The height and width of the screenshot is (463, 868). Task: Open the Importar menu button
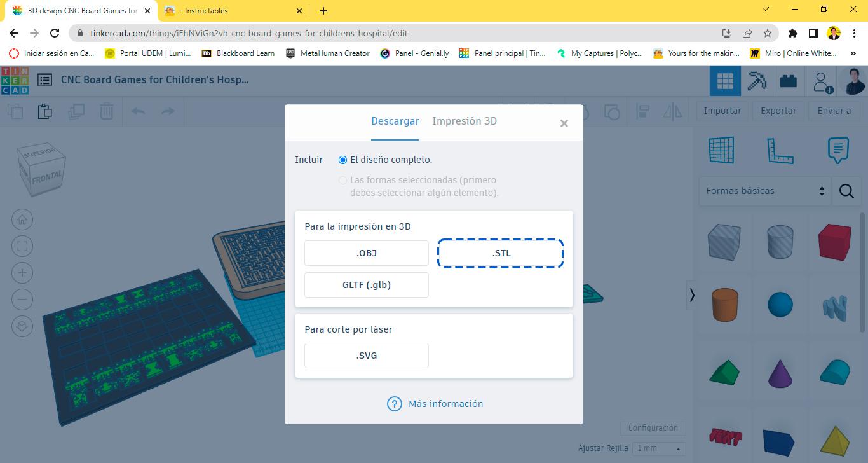pyautogui.click(x=722, y=111)
